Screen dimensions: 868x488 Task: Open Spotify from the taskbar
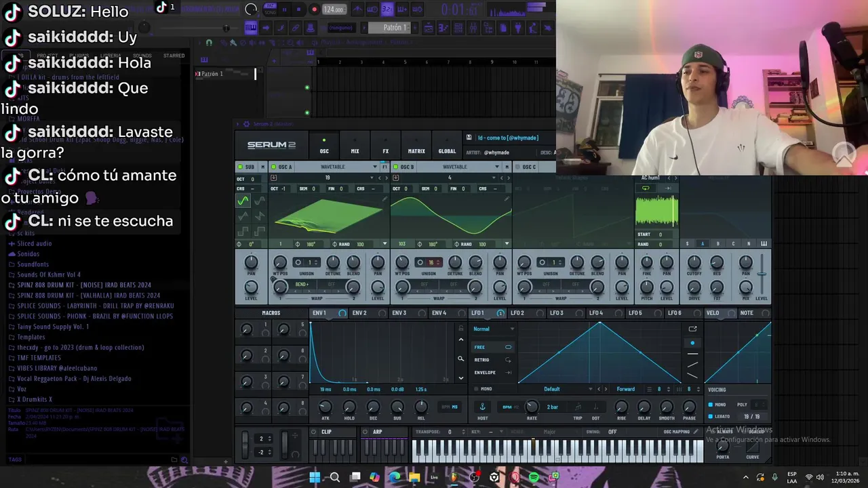point(534,477)
